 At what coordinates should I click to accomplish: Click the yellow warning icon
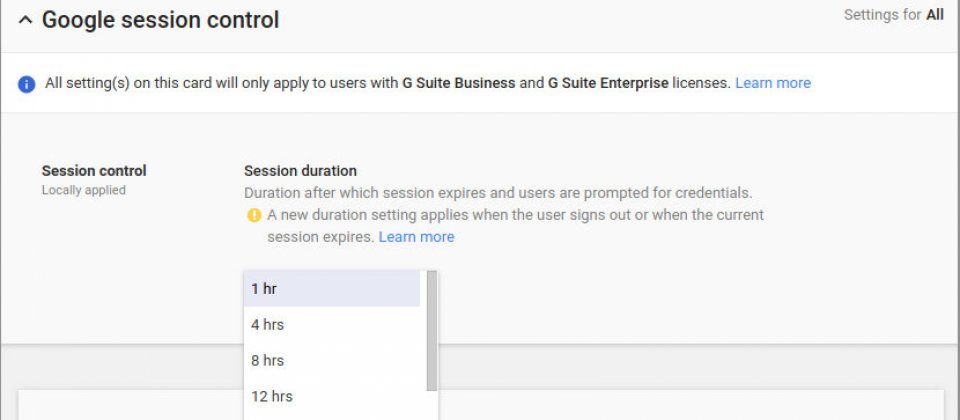254,216
